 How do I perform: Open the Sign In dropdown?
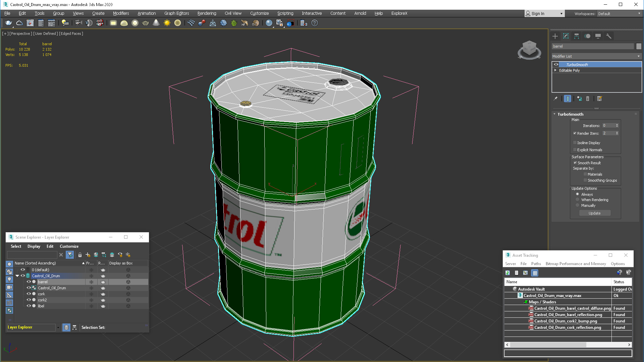click(544, 14)
